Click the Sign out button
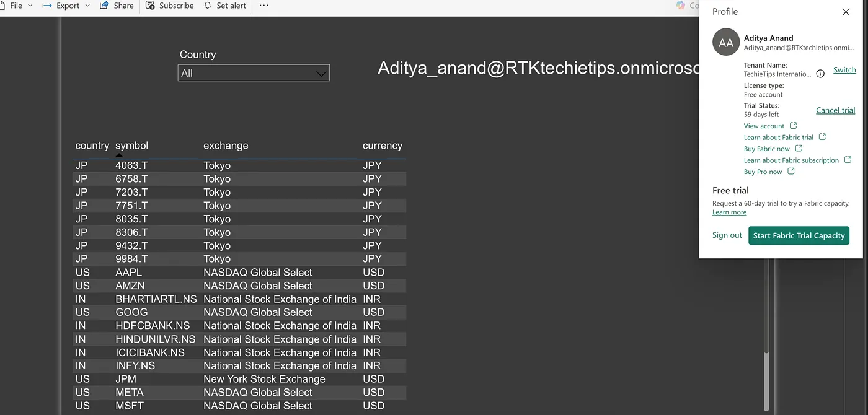Screen dimensions: 868x415 [727, 235]
